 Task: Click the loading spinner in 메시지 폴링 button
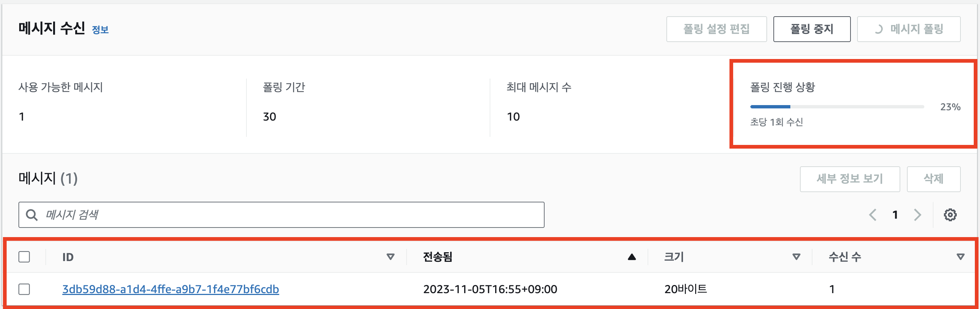click(x=879, y=28)
